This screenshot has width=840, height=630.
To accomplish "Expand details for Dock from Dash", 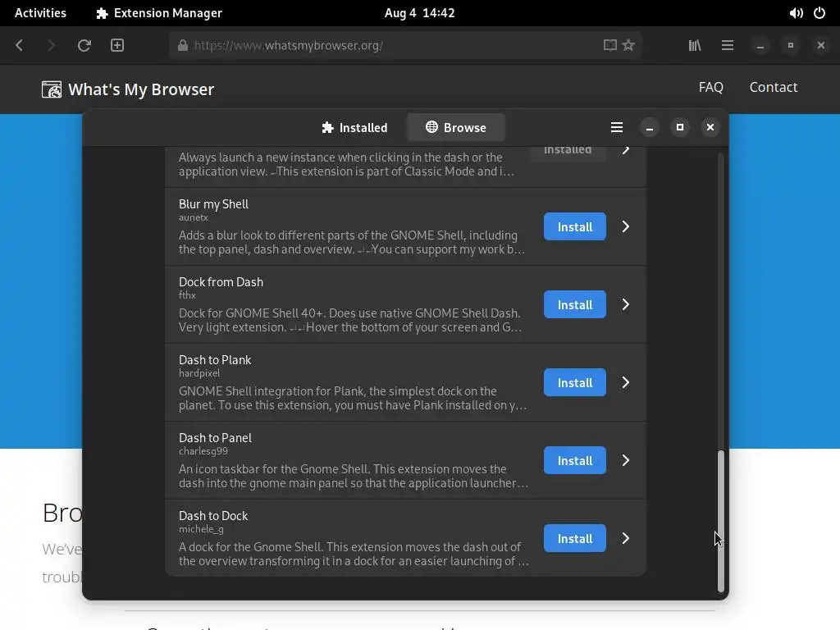I will pos(626,304).
